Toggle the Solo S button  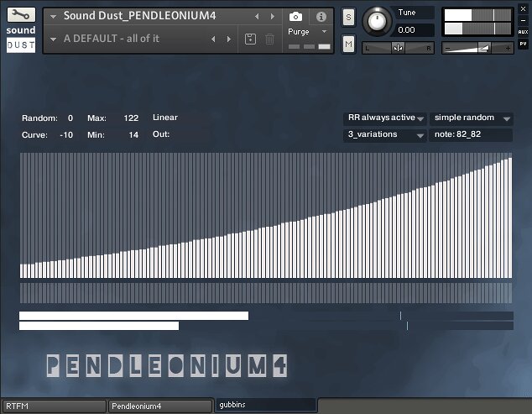(348, 18)
